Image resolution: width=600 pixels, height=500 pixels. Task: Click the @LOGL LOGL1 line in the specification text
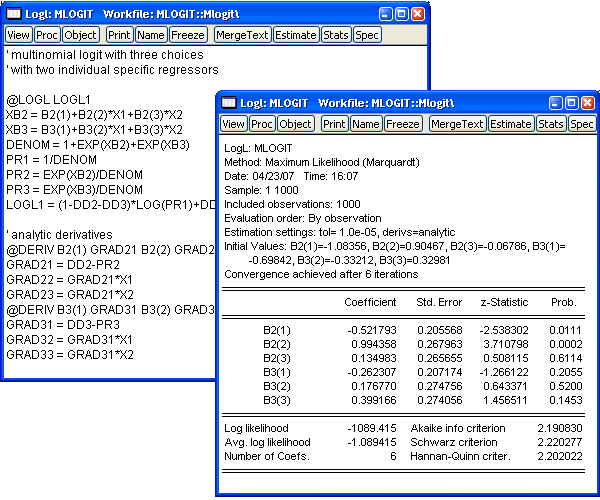(x=49, y=100)
